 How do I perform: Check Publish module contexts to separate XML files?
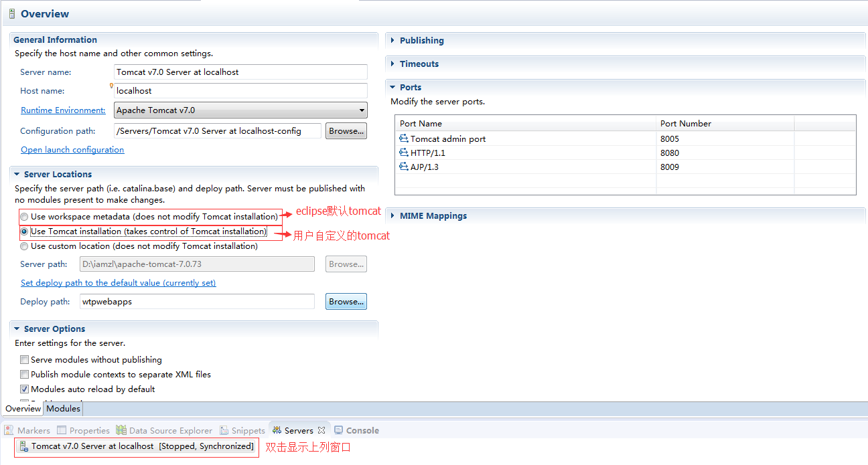pos(25,375)
